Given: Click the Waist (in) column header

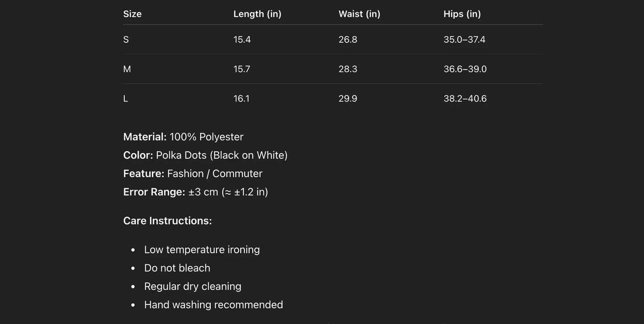Looking at the screenshot, I should [359, 14].
